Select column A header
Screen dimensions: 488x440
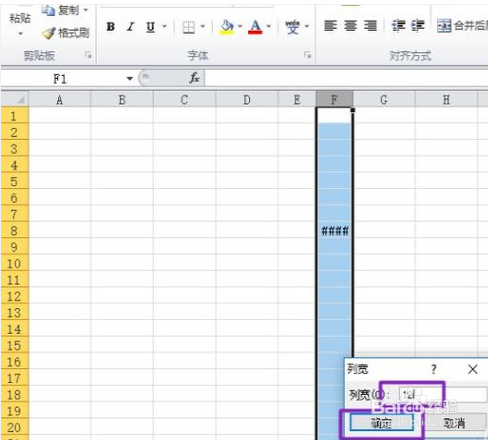[60, 100]
